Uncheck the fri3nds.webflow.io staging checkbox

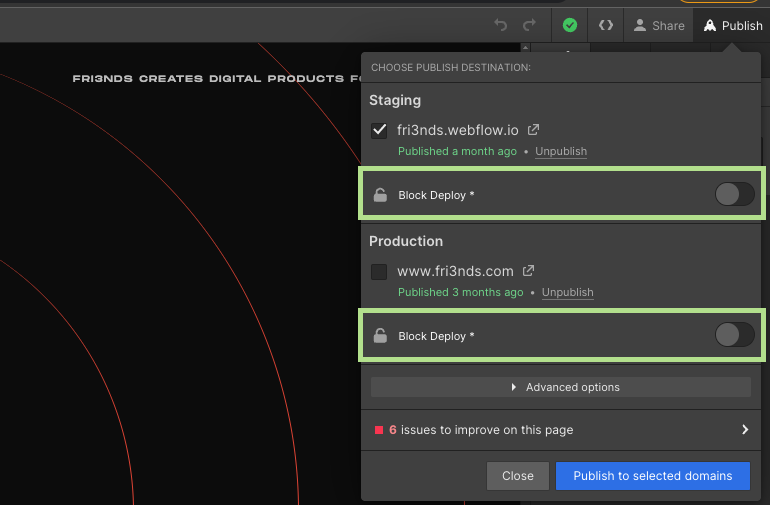[x=379, y=130]
